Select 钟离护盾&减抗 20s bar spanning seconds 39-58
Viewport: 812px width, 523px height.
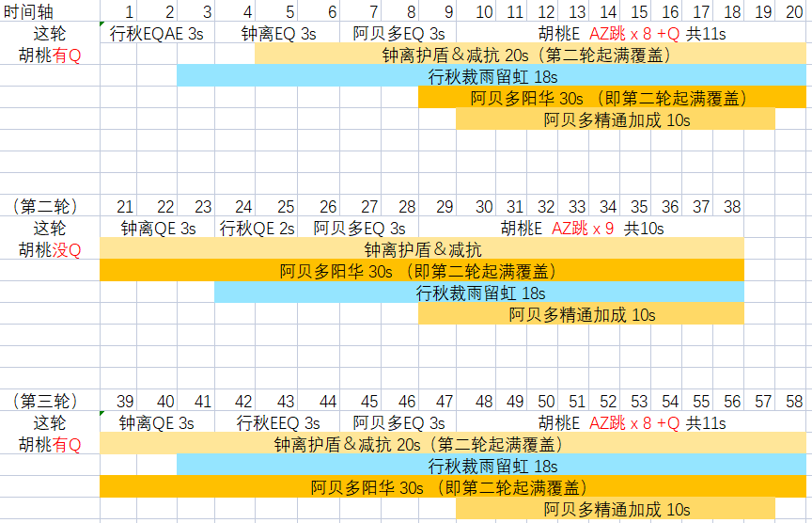[x=453, y=443]
